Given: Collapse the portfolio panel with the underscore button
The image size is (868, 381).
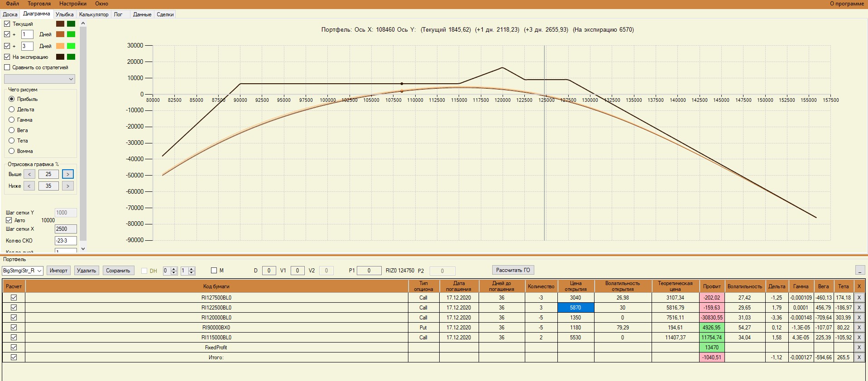Looking at the screenshot, I should (860, 270).
